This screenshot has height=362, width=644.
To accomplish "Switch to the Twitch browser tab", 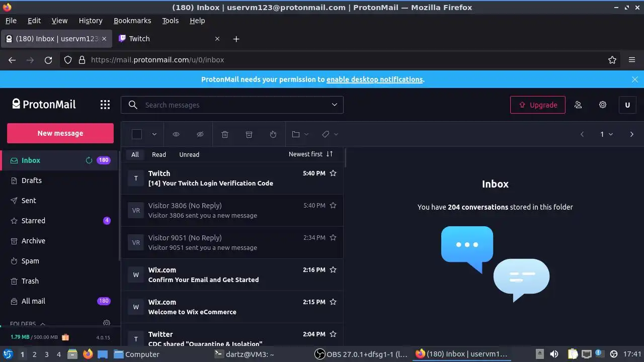I will click(169, 39).
